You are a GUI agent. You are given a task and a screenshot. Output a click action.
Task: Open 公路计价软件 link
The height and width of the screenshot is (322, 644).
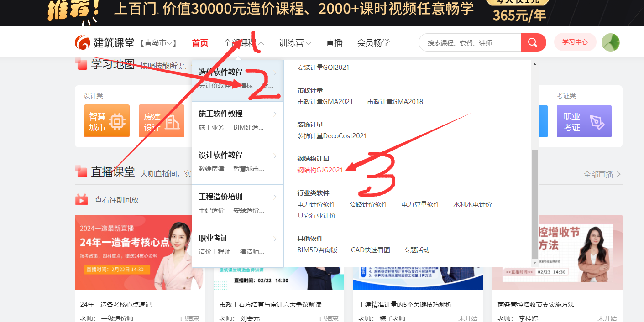368,204
